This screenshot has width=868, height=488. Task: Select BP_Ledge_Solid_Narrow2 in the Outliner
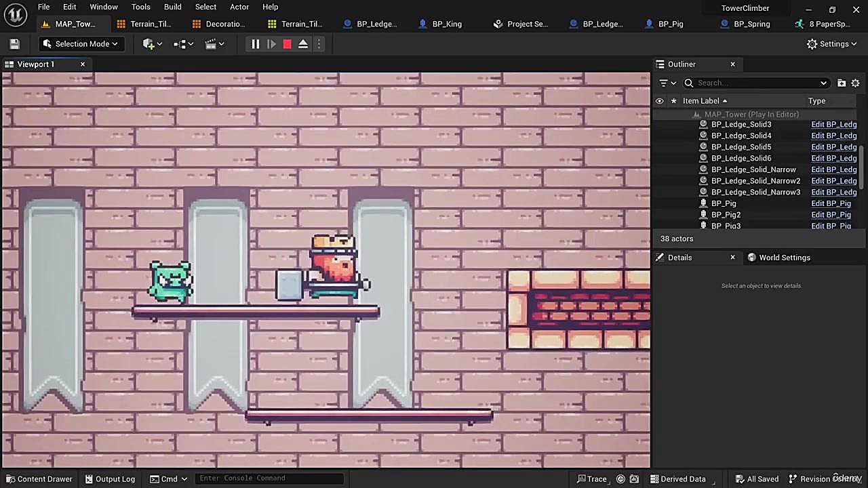pyautogui.click(x=755, y=181)
